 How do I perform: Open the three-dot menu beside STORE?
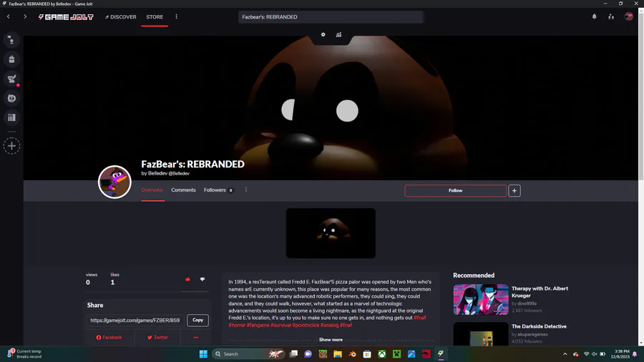[x=177, y=17]
